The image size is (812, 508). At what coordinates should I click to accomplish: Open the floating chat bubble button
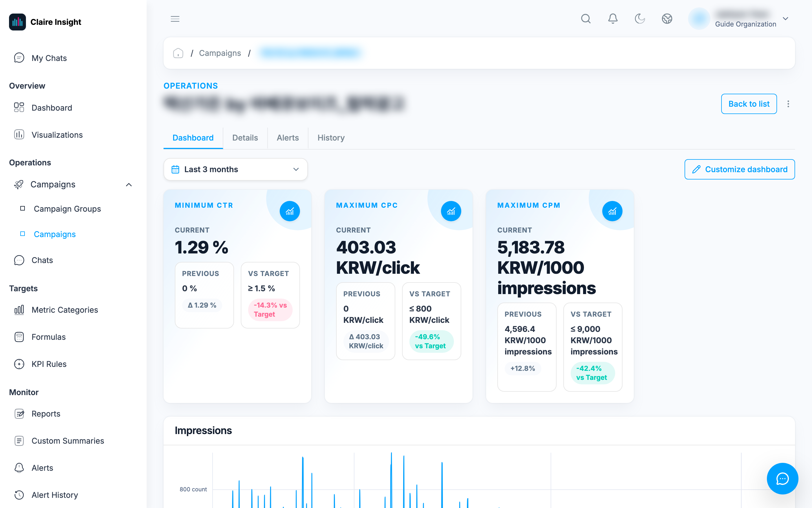click(x=782, y=478)
